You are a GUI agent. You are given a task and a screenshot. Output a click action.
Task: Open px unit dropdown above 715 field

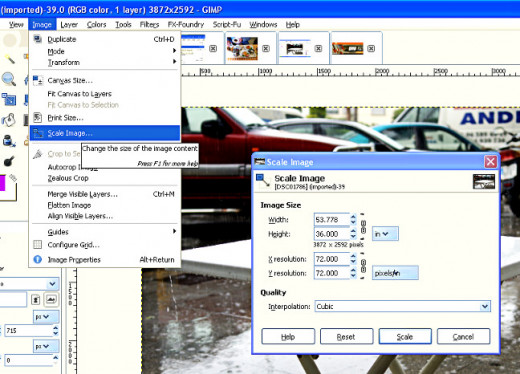coord(46,316)
